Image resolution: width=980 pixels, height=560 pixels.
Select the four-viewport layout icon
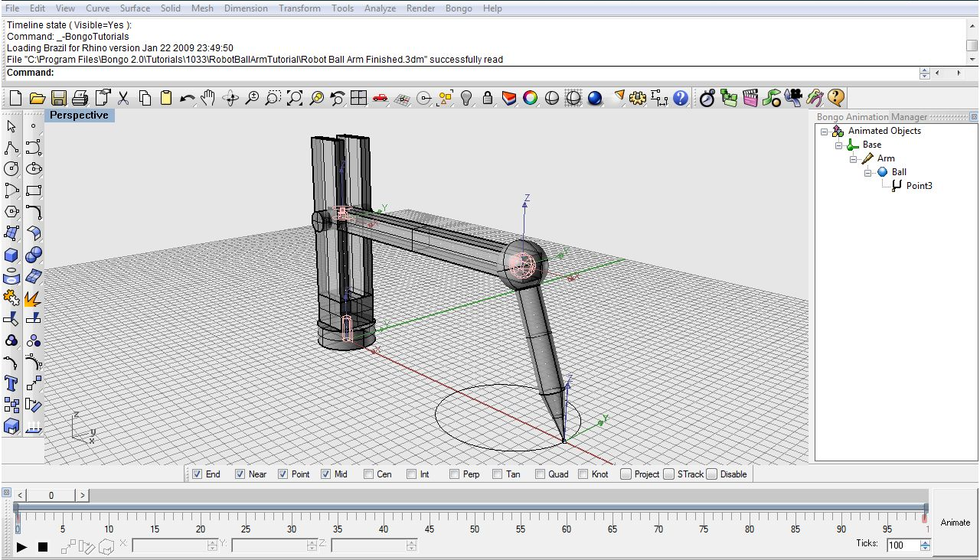[x=358, y=98]
